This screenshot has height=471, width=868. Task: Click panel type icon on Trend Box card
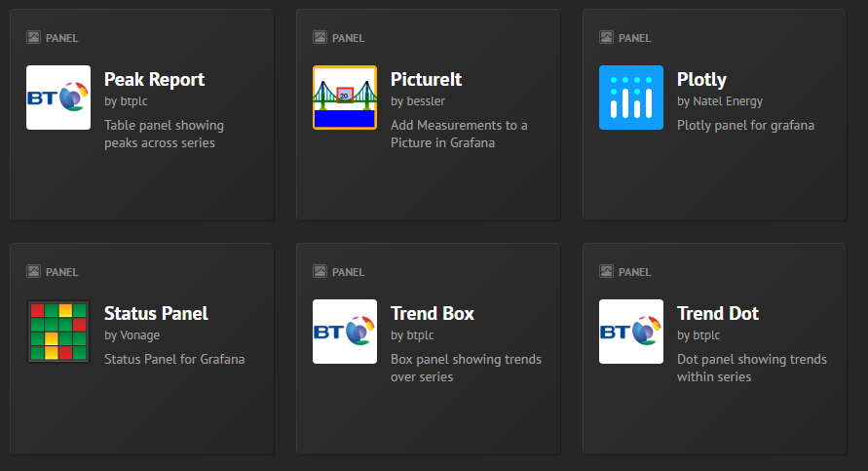(320, 271)
